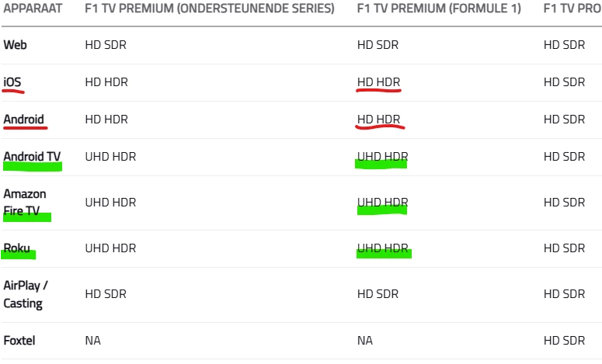Image resolution: width=602 pixels, height=364 pixels.
Task: Click the red-underlined "Android" row label
Action: (24, 120)
